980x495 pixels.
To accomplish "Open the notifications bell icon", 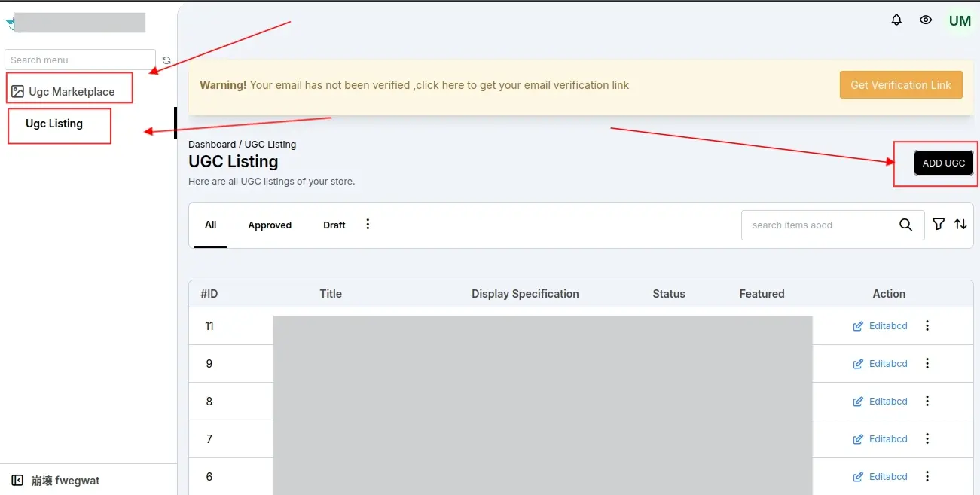I will coord(896,20).
